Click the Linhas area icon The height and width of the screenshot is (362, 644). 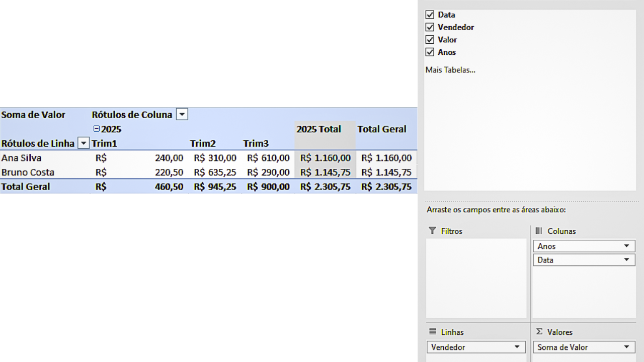click(x=433, y=332)
